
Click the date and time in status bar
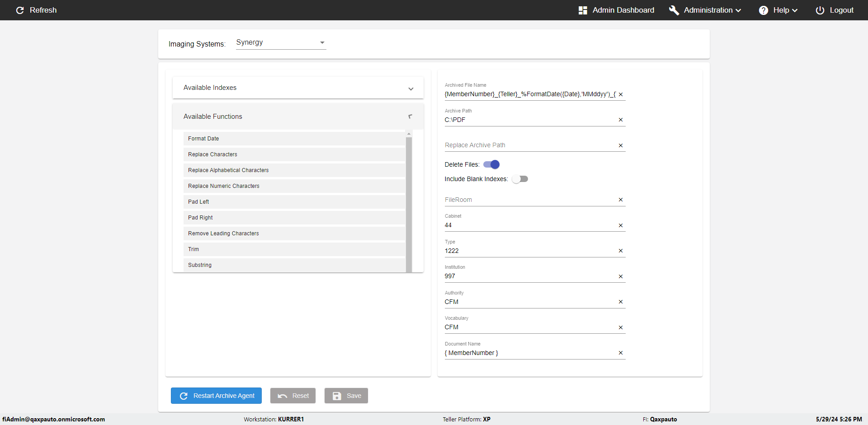839,419
